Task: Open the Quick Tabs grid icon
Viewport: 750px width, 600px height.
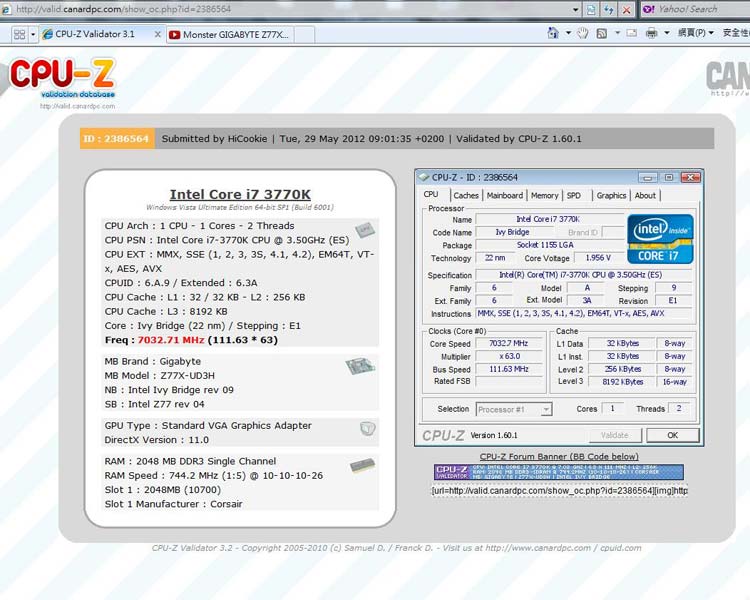Action: click(19, 34)
